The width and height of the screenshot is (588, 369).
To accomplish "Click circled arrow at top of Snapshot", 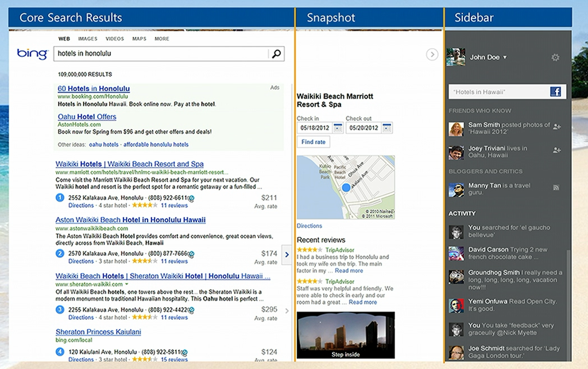I will pos(432,55).
